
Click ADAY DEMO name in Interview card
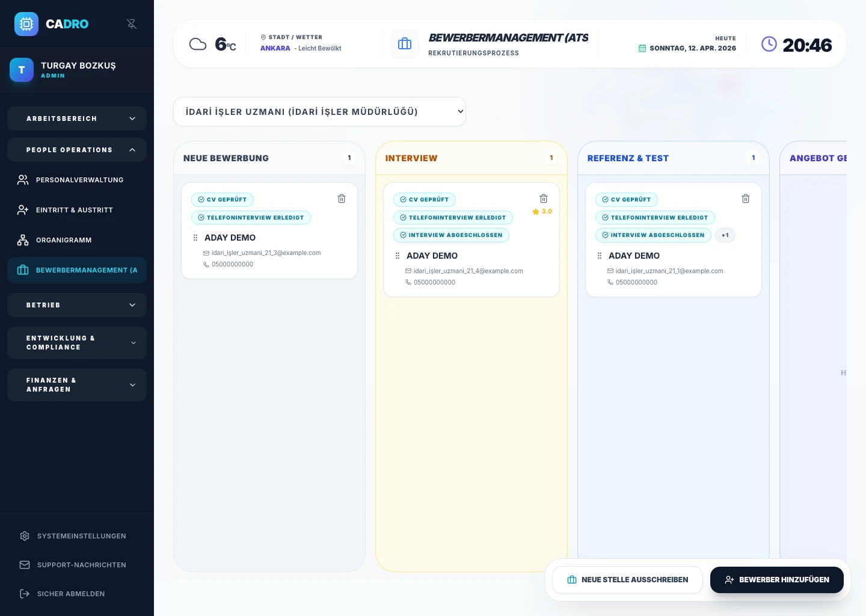[432, 256]
